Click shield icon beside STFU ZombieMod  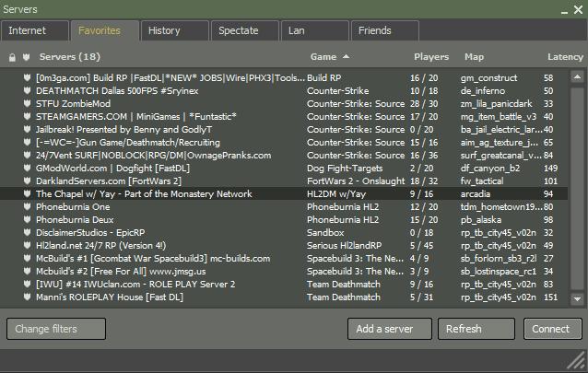click(x=27, y=103)
